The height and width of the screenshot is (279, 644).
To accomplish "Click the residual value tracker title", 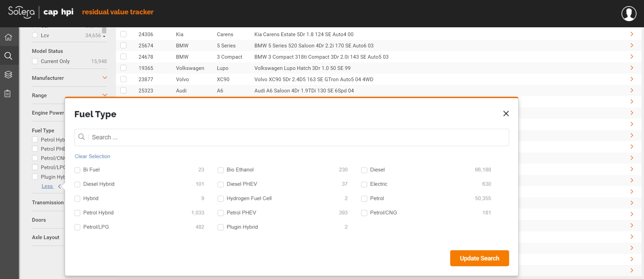I will click(x=118, y=12).
